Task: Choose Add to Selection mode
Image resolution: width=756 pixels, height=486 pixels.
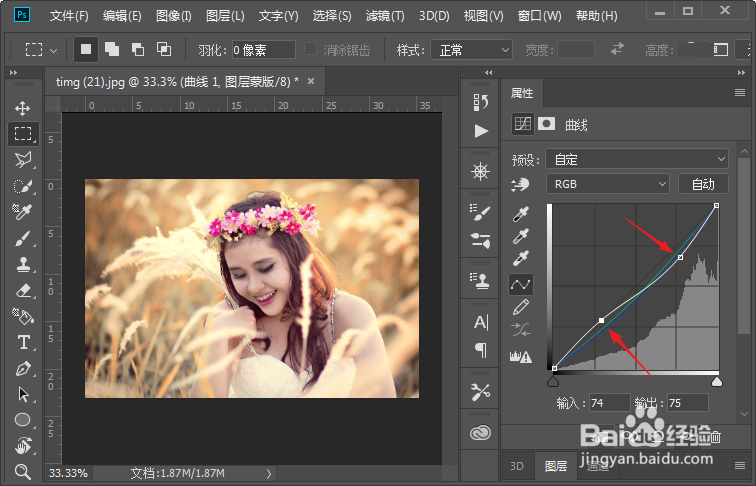Action: point(112,49)
